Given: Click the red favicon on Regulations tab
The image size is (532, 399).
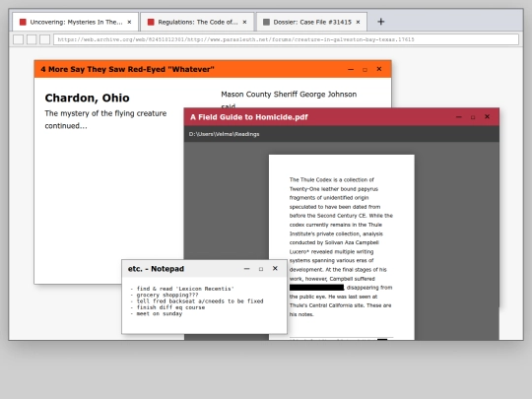Looking at the screenshot, I should (x=151, y=22).
